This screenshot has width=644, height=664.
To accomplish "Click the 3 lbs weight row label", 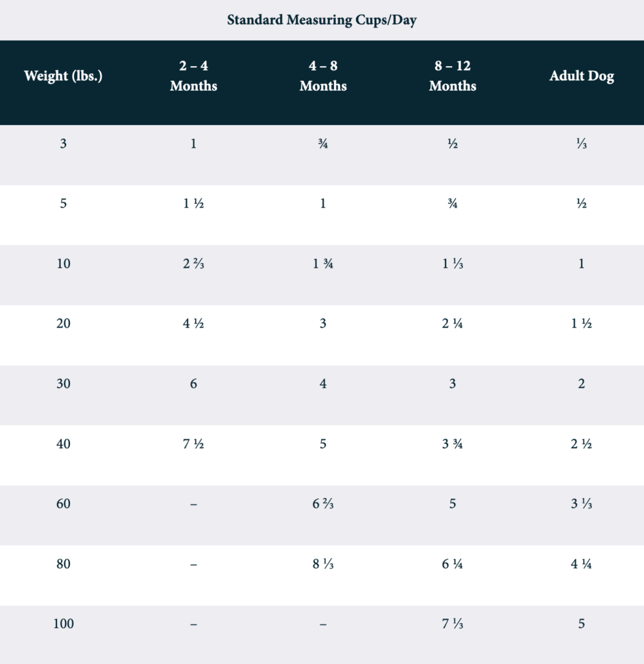I will pyautogui.click(x=64, y=143).
